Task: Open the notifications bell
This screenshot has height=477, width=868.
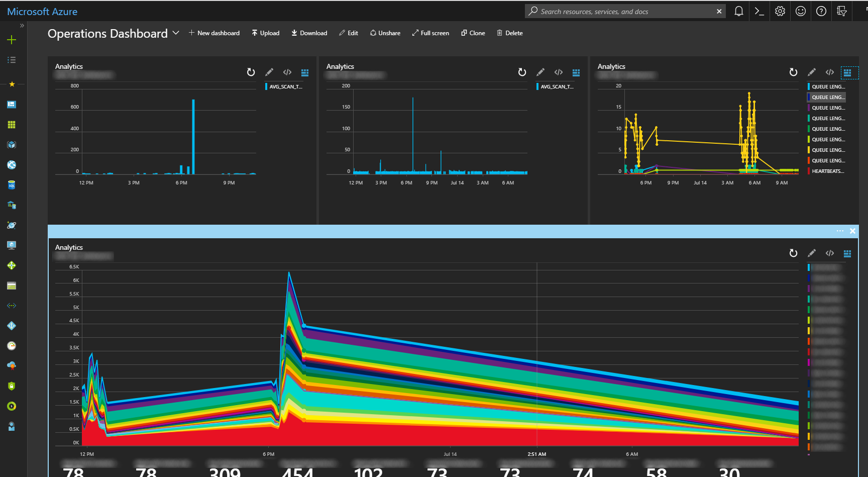Action: (x=739, y=11)
